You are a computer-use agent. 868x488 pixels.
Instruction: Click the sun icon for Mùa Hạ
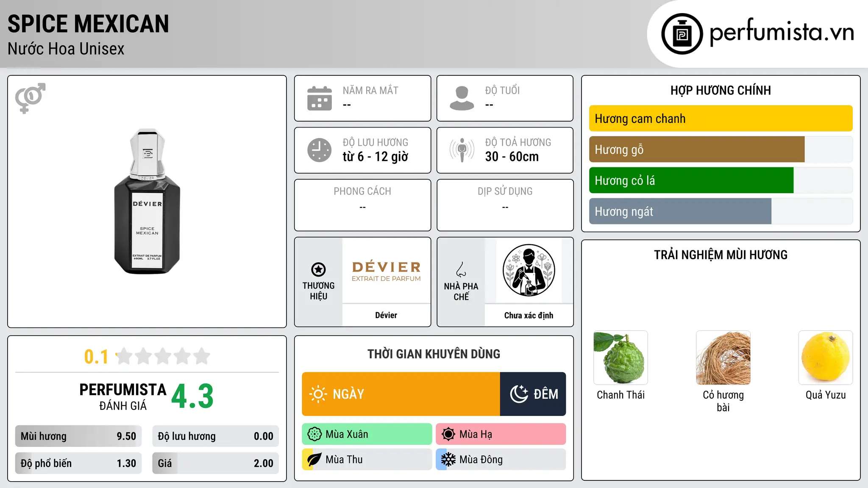(x=448, y=434)
